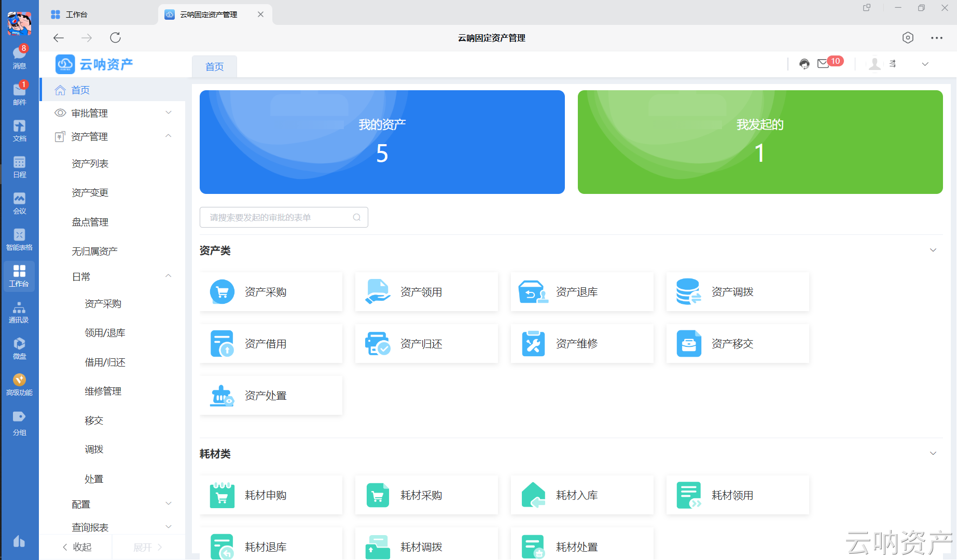Open the customer service headset icon

pyautogui.click(x=804, y=64)
